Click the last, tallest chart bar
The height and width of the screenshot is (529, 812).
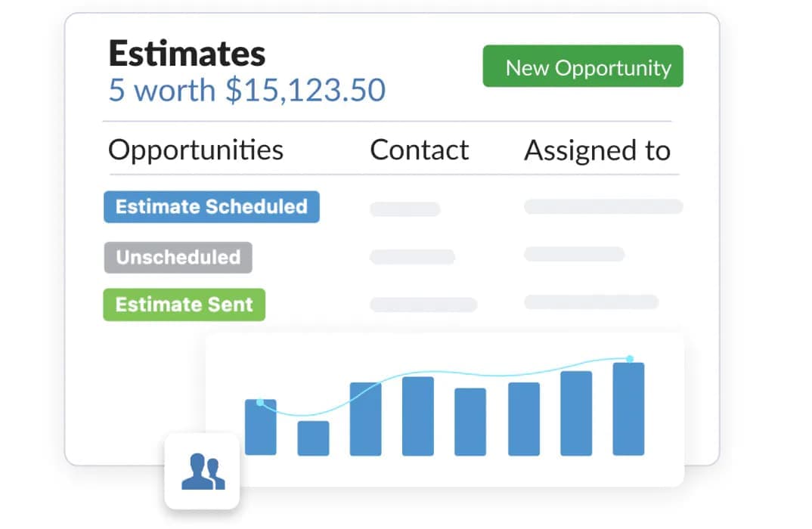click(628, 409)
